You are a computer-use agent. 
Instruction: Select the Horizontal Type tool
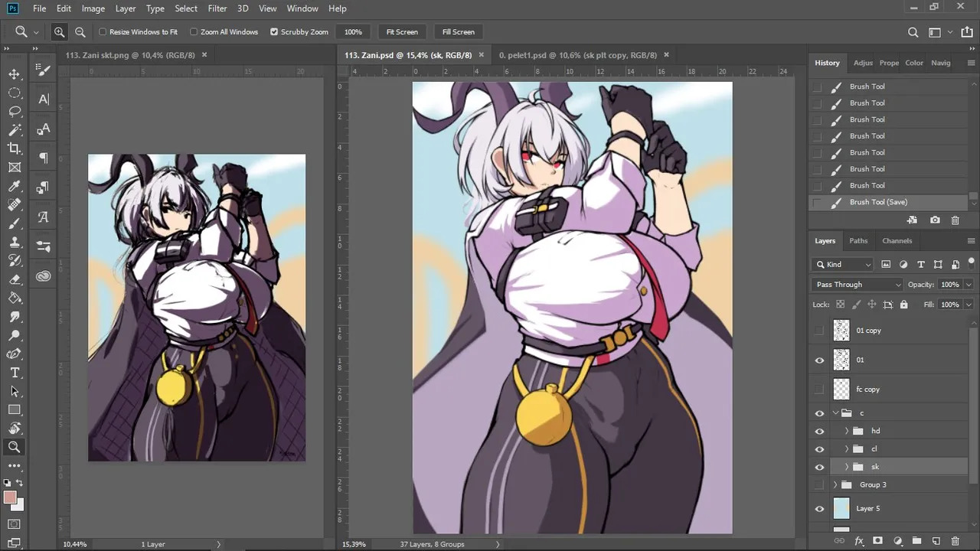(14, 373)
